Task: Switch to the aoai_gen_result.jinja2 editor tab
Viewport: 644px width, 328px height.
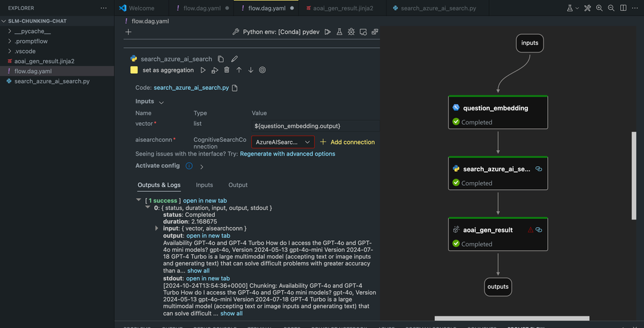Action: point(343,8)
